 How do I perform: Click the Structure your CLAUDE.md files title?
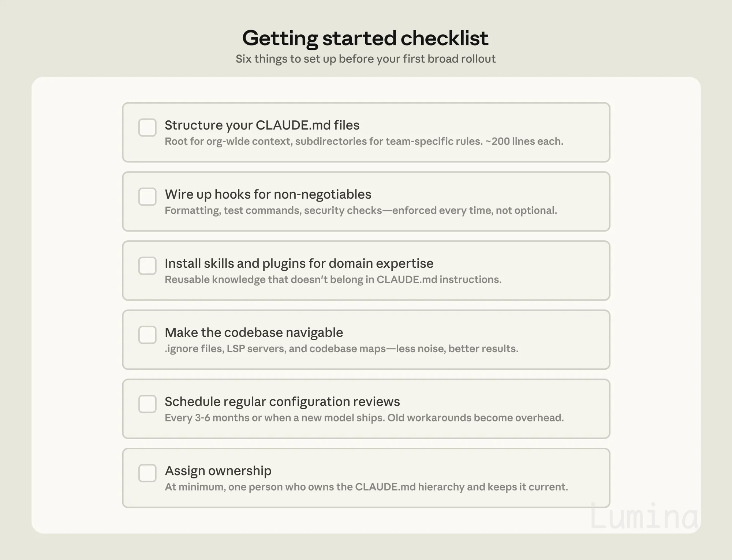[262, 125]
